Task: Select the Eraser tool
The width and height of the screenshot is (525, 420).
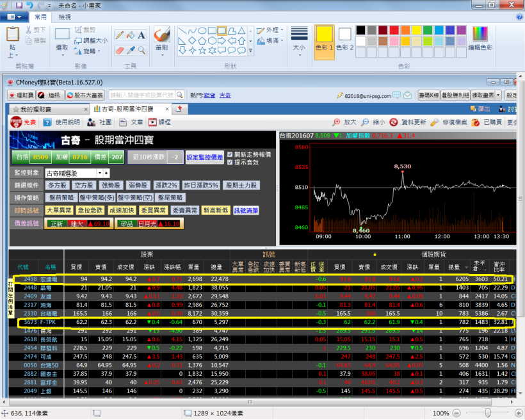Action: click(x=119, y=50)
